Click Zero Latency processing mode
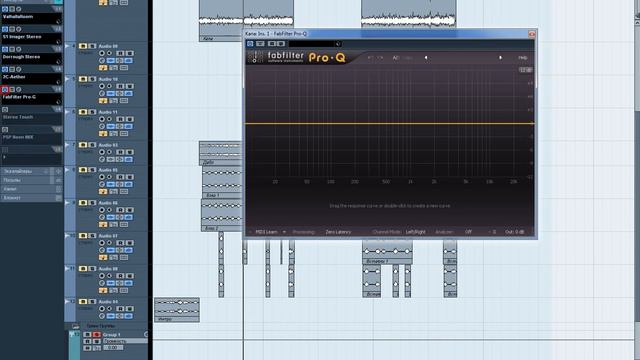Image resolution: width=640 pixels, height=360 pixels. [x=338, y=232]
